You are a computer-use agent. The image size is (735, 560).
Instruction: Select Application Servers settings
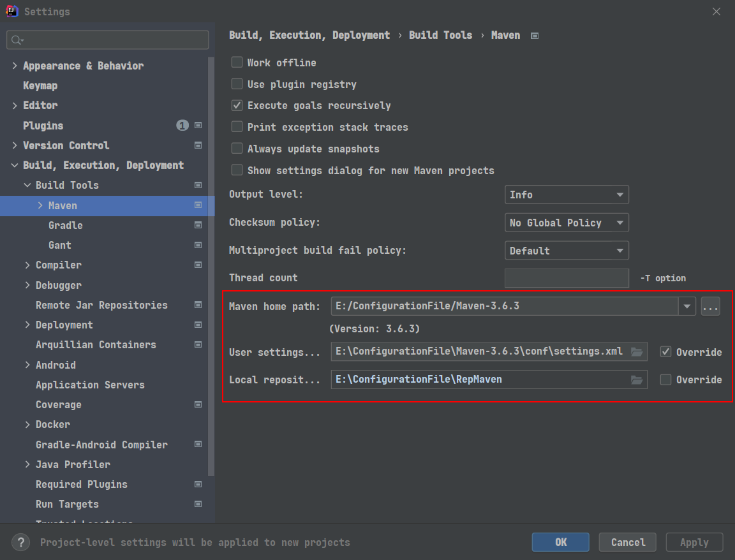[x=90, y=385]
